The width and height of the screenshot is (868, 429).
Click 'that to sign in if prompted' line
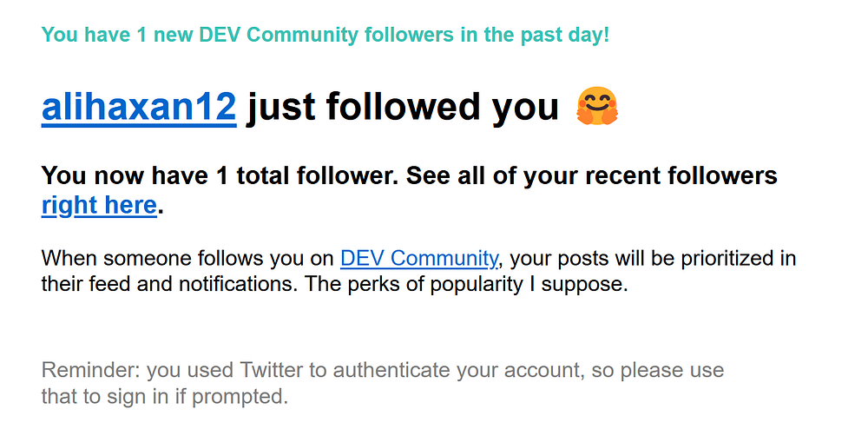163,397
